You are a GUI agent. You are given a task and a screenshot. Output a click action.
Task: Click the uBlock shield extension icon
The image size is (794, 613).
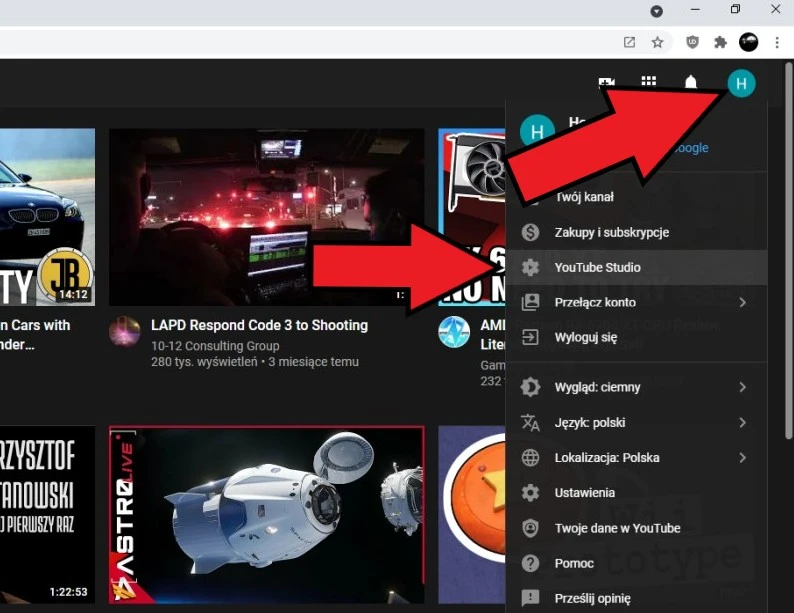click(x=692, y=42)
